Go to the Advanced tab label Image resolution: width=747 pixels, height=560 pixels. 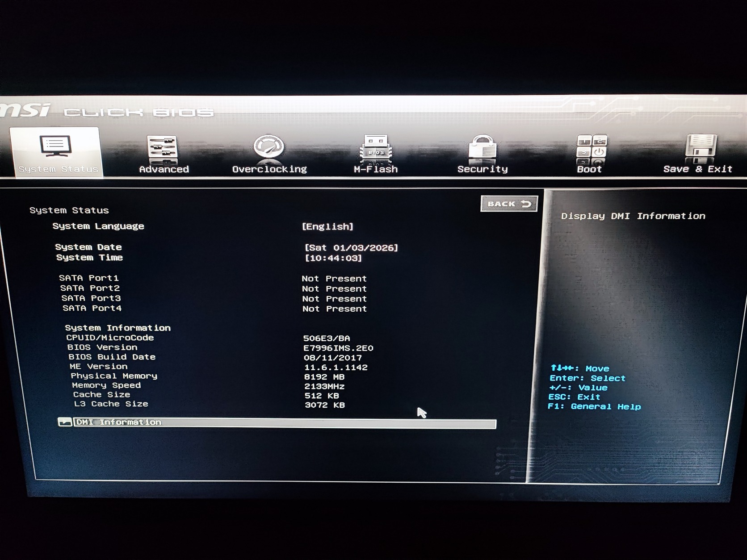164,169
